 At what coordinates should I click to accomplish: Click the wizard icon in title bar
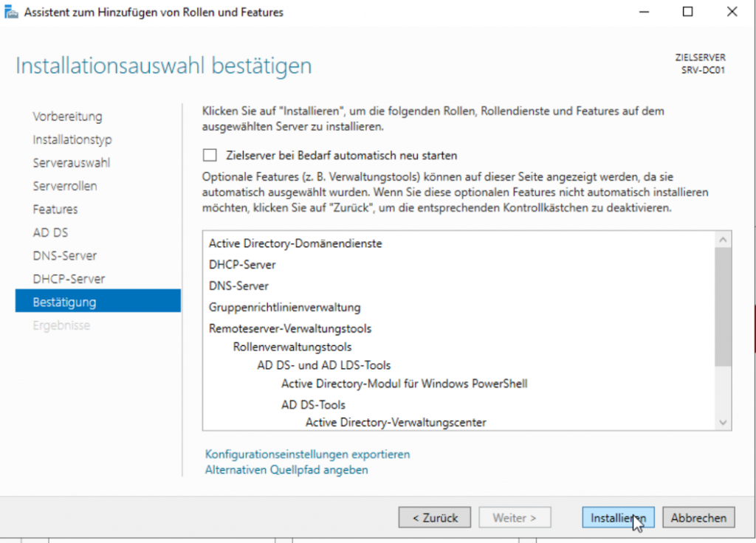pyautogui.click(x=12, y=12)
